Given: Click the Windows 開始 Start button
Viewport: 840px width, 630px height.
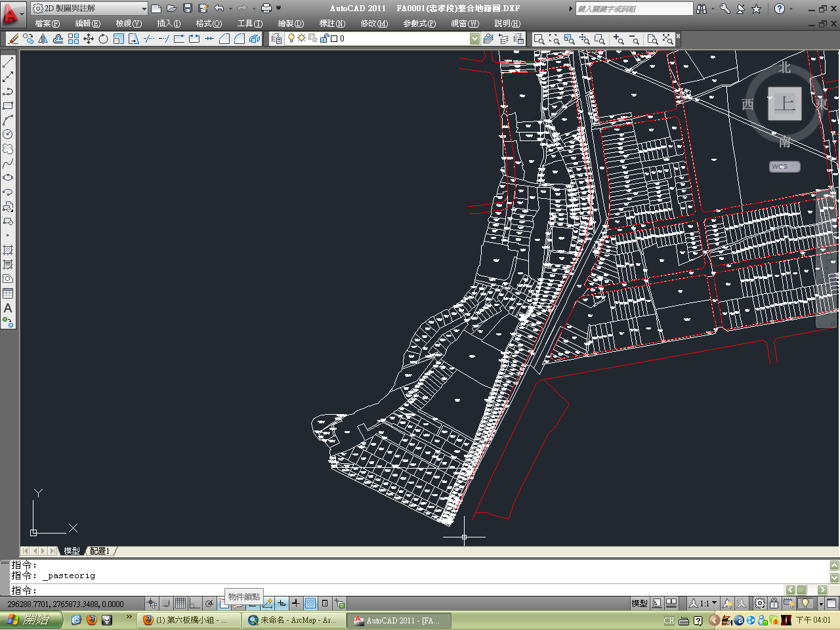Looking at the screenshot, I should pyautogui.click(x=31, y=619).
